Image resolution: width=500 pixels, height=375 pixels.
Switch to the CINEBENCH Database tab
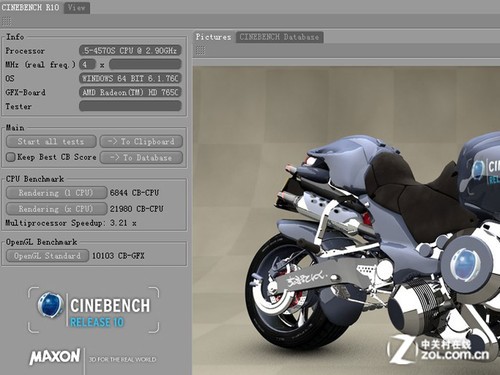click(x=279, y=37)
